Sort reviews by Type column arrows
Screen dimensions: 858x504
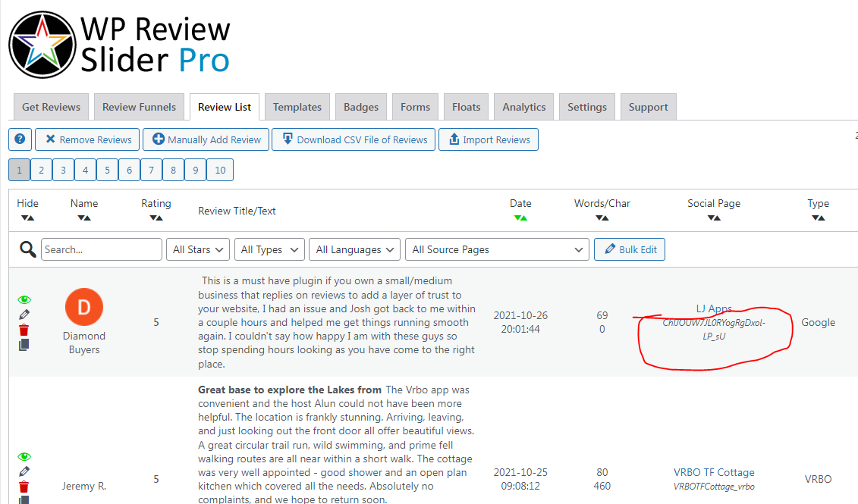click(x=818, y=218)
